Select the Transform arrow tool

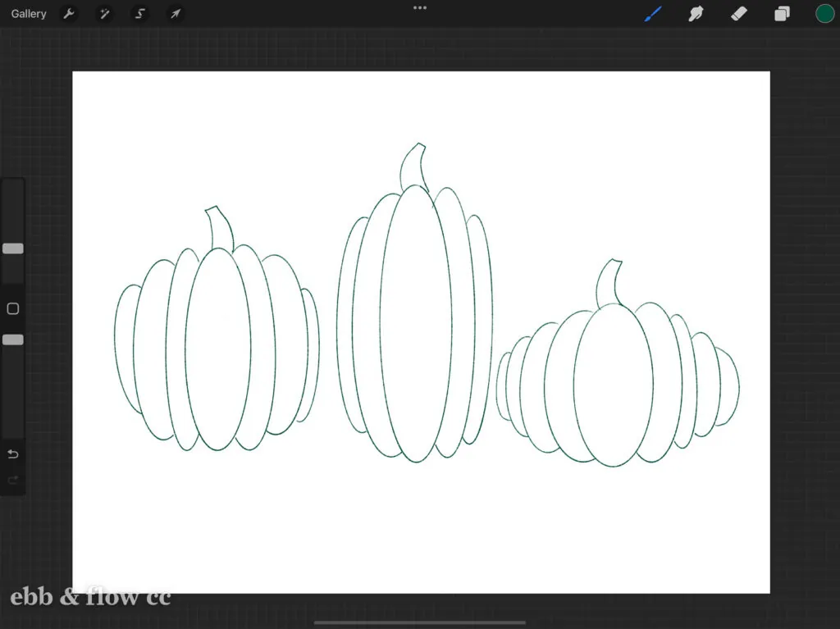point(176,14)
